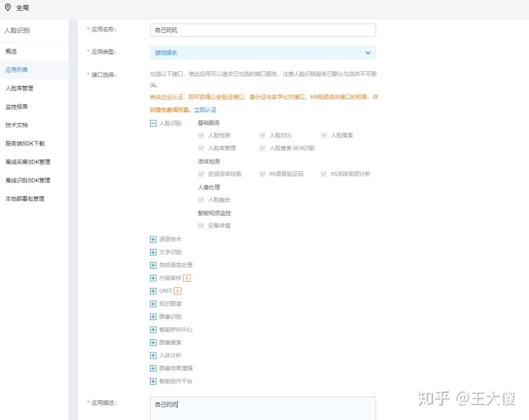Open 监控报表 in the sidebar
This screenshot has height=420, width=529.
click(34, 107)
